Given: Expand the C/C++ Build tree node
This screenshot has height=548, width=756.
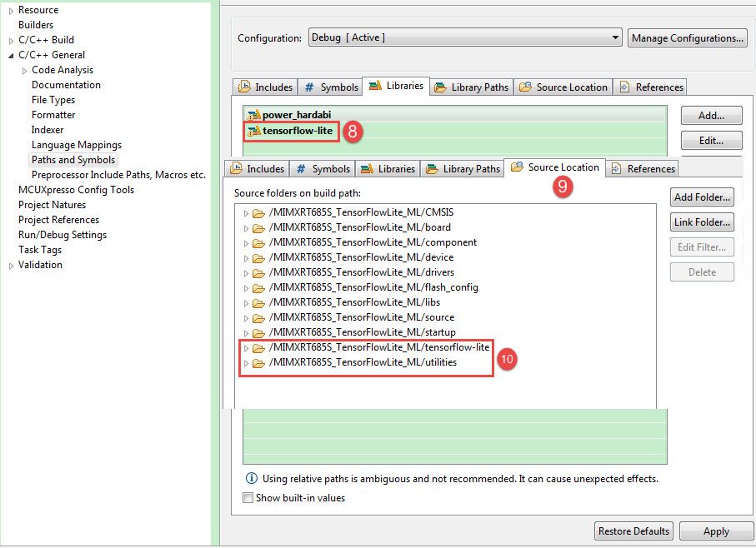Looking at the screenshot, I should tap(11, 41).
